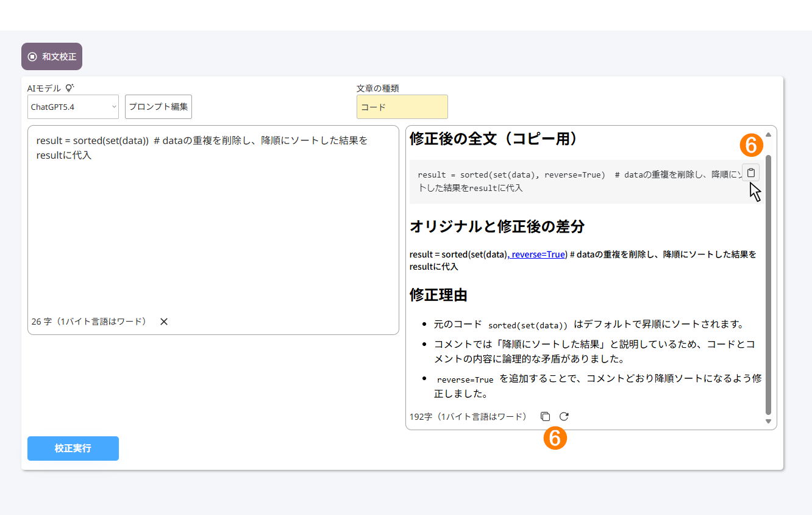Click the corrected code block text
The height and width of the screenshot is (515, 812).
[579, 181]
